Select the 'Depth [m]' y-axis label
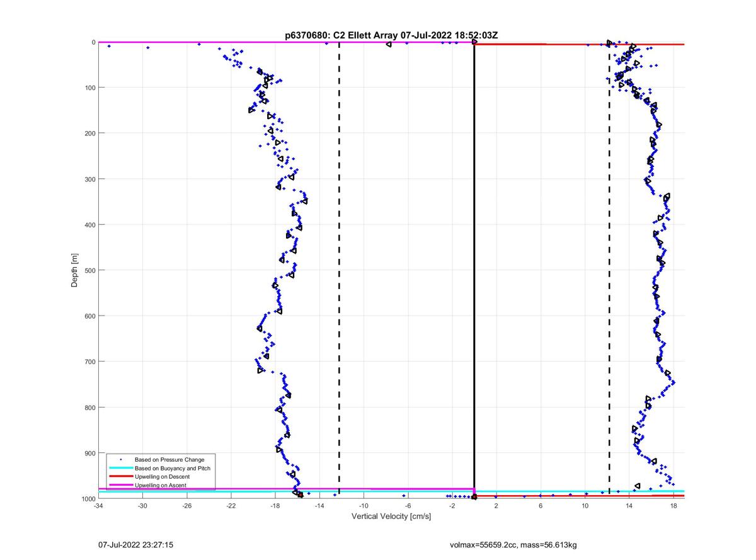Viewport: 756px width, 560px height. click(x=74, y=270)
